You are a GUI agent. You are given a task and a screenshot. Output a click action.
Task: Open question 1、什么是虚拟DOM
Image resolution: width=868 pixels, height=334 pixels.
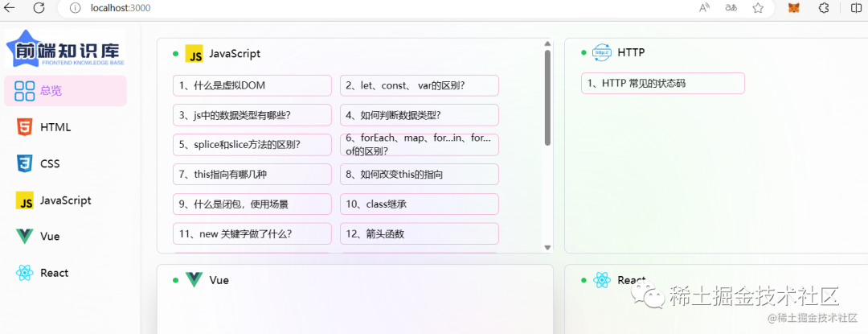point(252,86)
